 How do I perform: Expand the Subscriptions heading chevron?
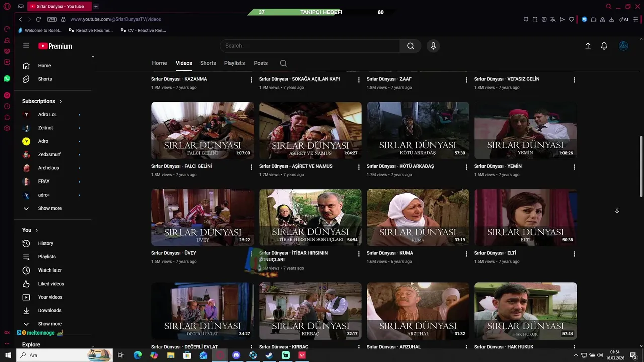pos(61,101)
